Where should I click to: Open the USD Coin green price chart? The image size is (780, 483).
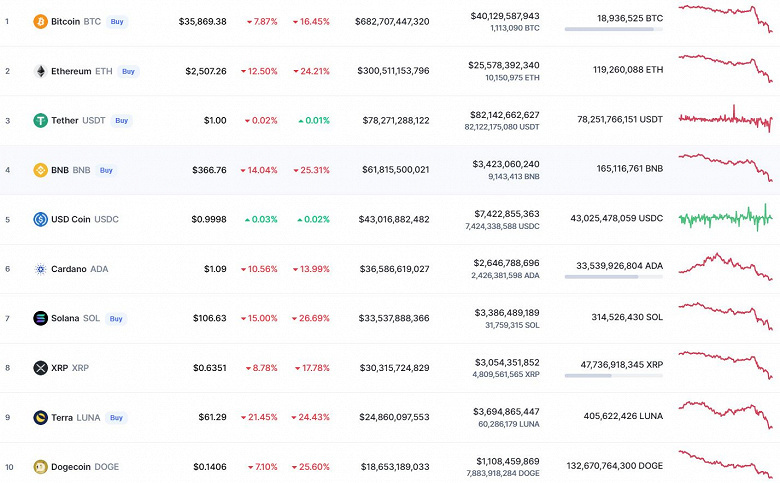[x=725, y=217]
